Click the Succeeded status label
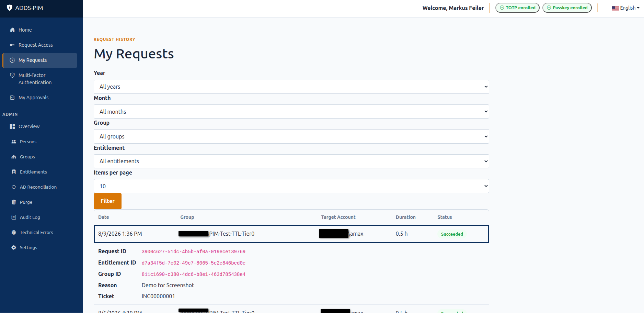This screenshot has width=644, height=313. (x=452, y=234)
